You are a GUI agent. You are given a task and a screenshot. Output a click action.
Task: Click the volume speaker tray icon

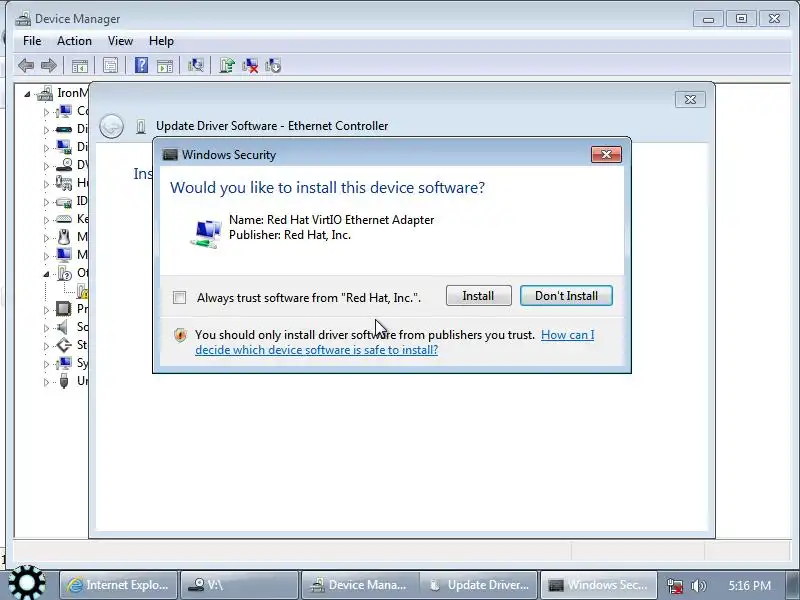point(698,586)
